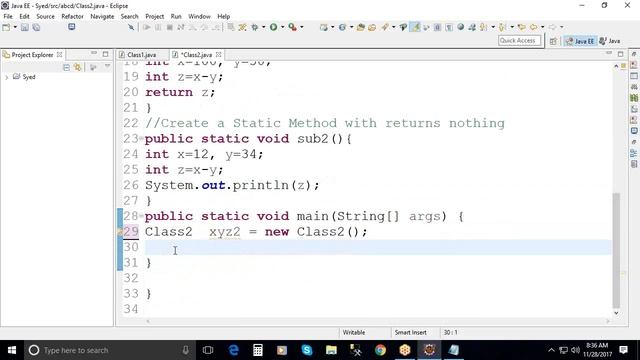Minimize the Project Explorer view
This screenshot has height=360, width=640.
tap(94, 54)
